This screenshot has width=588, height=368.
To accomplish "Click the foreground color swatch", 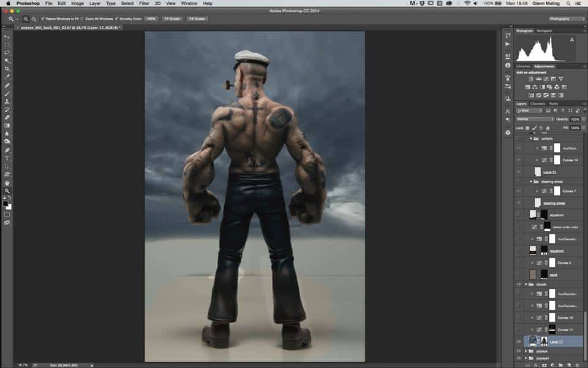I will click(6, 204).
